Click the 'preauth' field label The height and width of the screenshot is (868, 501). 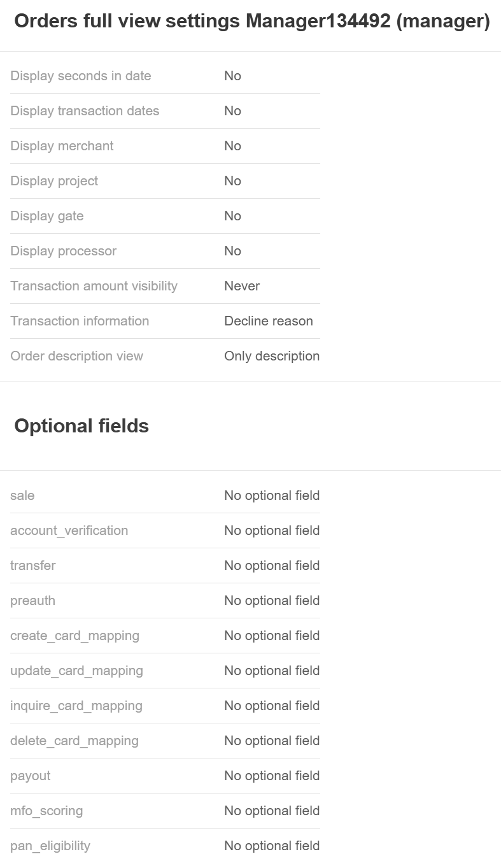coord(32,601)
